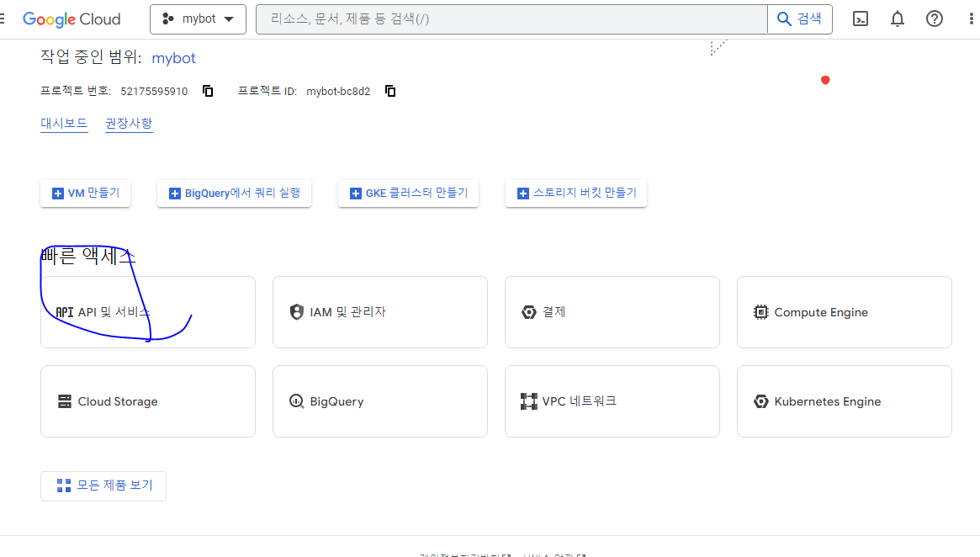Open the VPC 네트워크 card label
Image resolution: width=980 pixels, height=557 pixels.
click(x=580, y=401)
